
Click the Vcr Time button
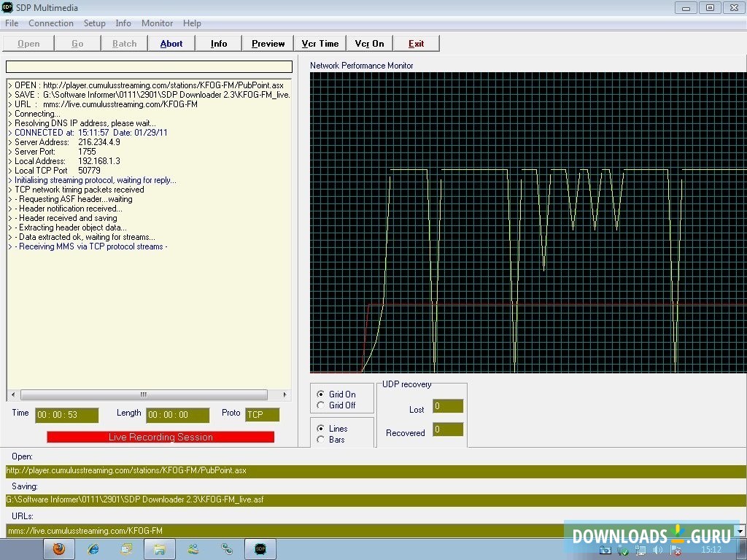coord(320,43)
